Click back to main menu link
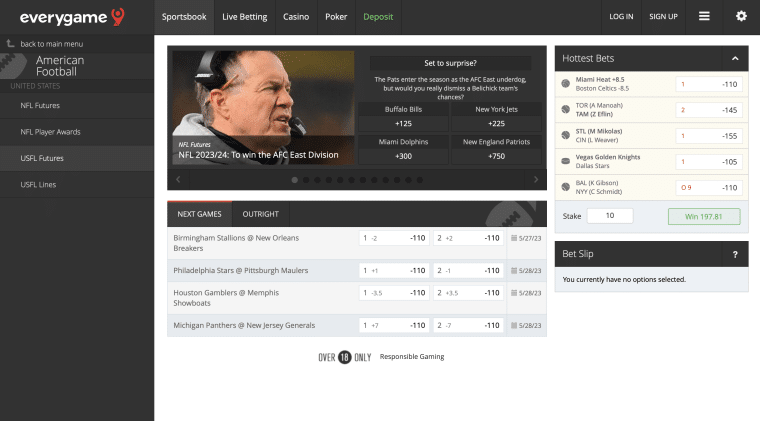 pyautogui.click(x=51, y=44)
